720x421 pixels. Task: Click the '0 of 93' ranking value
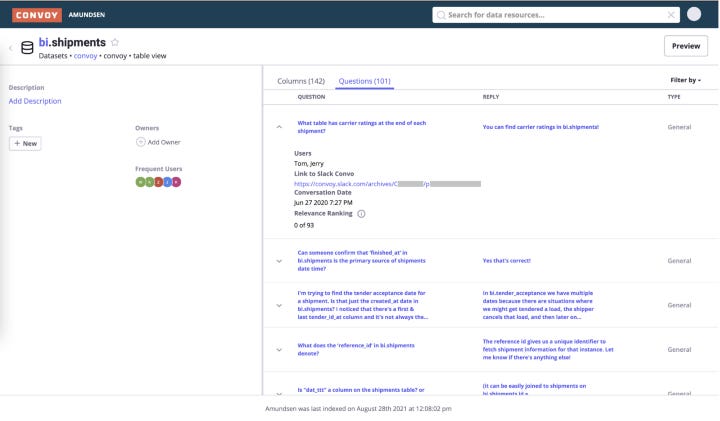304,225
